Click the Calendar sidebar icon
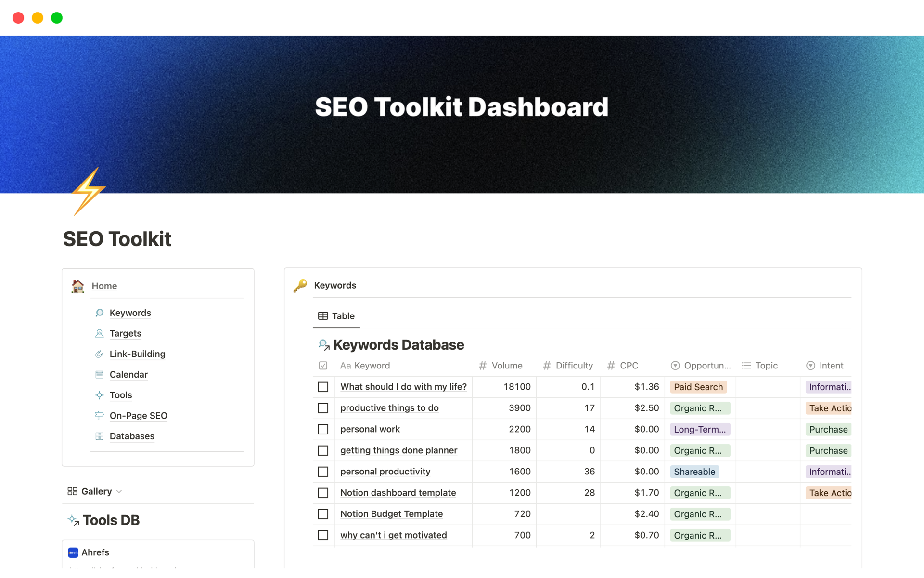Screen dimensions: 924x578 (100, 374)
